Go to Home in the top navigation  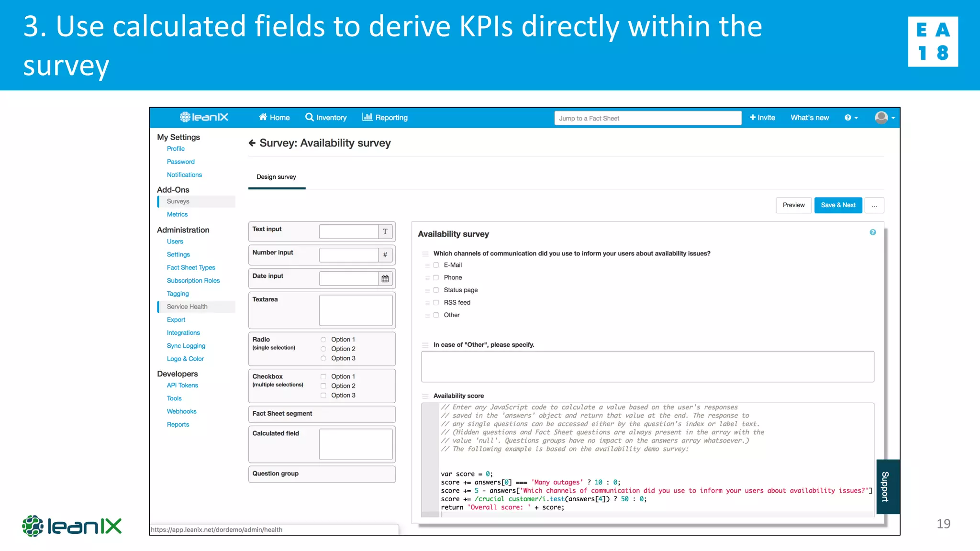274,117
